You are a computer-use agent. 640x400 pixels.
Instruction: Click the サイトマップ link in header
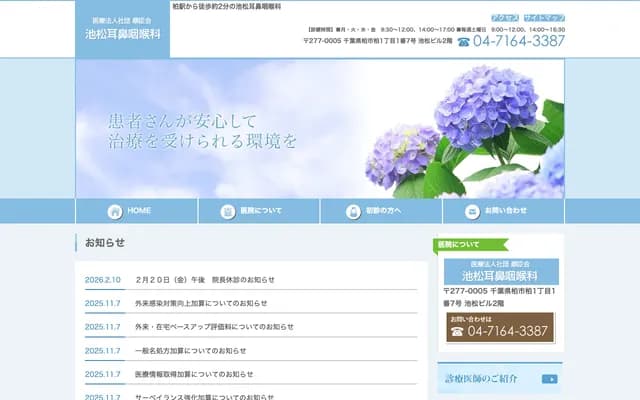[x=543, y=18]
